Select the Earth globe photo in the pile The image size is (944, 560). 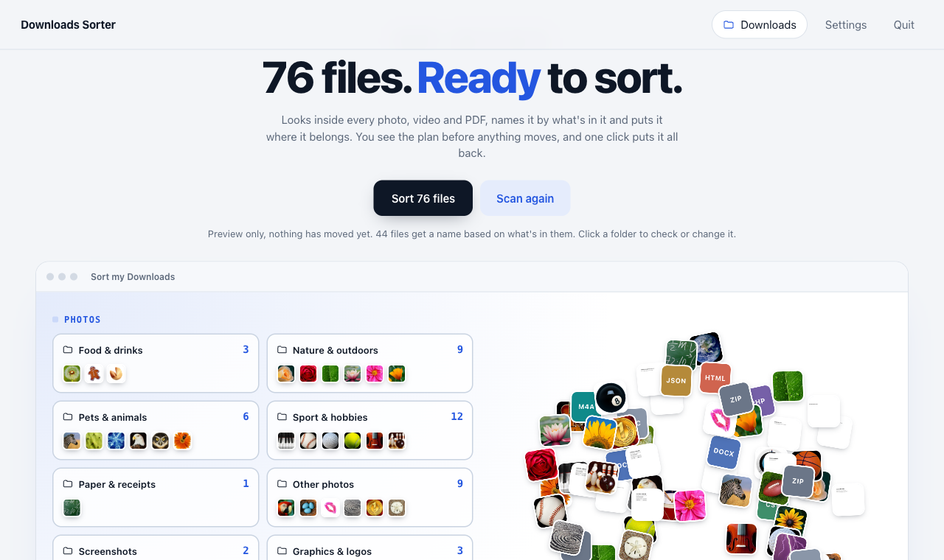click(706, 349)
